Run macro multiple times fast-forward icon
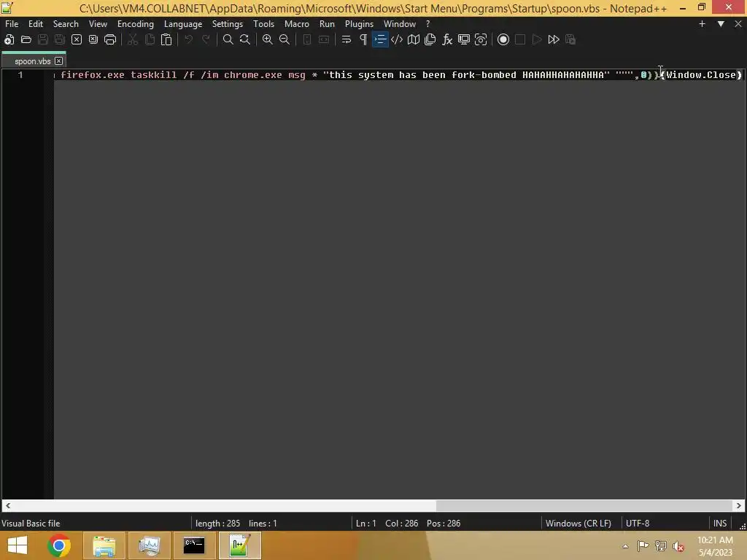 (554, 39)
